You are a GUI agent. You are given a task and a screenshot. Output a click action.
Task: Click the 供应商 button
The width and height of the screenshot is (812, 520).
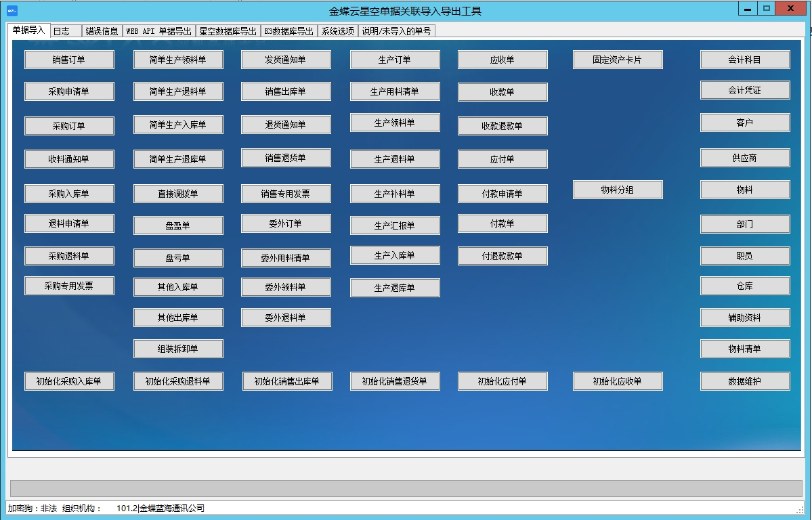click(x=745, y=158)
